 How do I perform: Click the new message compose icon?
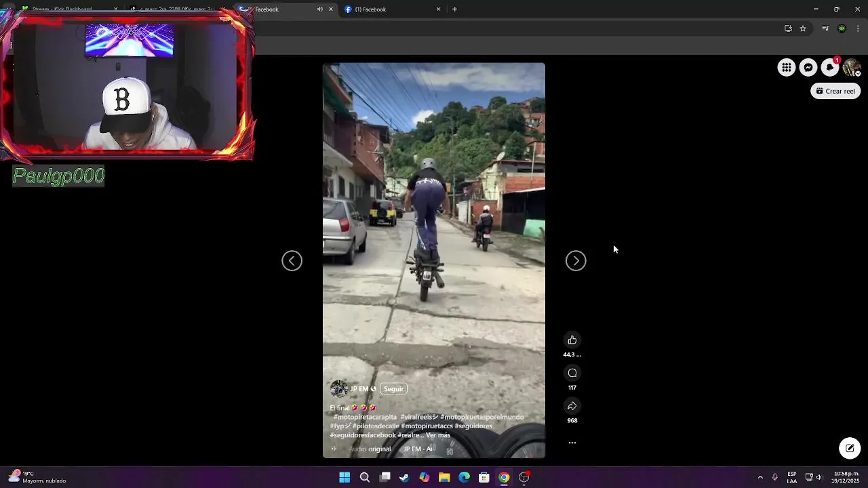pos(850,448)
